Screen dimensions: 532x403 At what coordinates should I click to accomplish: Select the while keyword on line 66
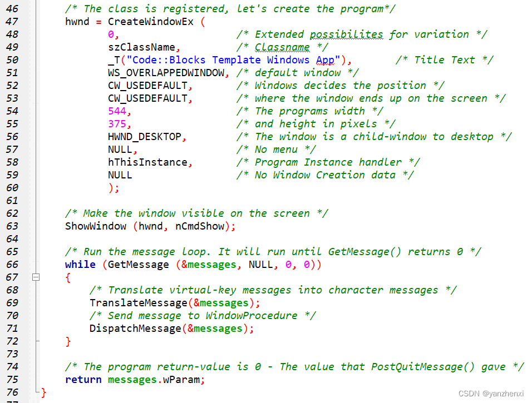[80, 264]
